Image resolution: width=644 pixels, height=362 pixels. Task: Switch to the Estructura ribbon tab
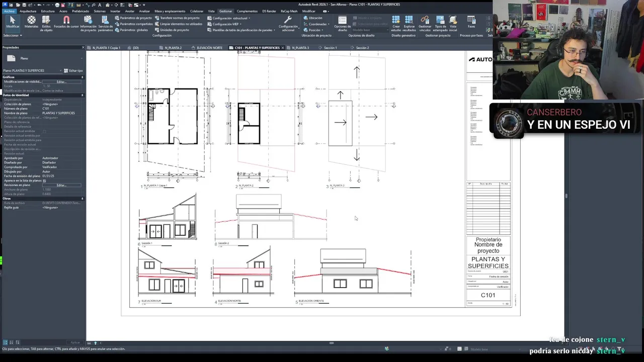[x=48, y=11]
